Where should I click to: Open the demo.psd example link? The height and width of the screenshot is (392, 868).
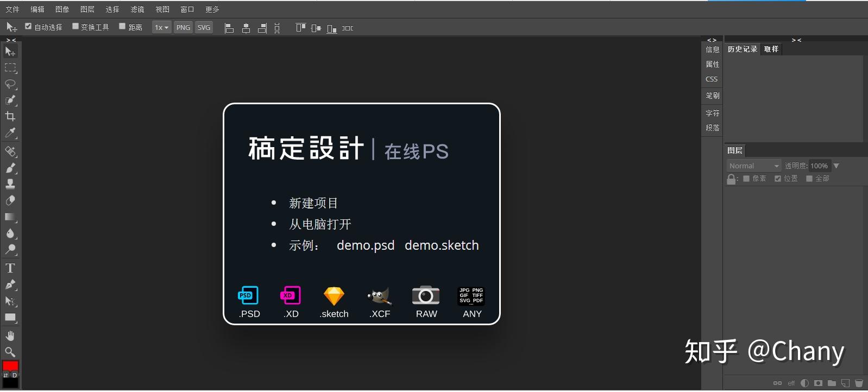tap(366, 245)
